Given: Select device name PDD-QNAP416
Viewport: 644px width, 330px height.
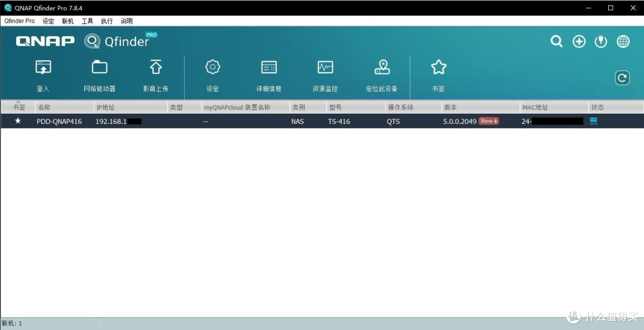Looking at the screenshot, I should coord(59,122).
